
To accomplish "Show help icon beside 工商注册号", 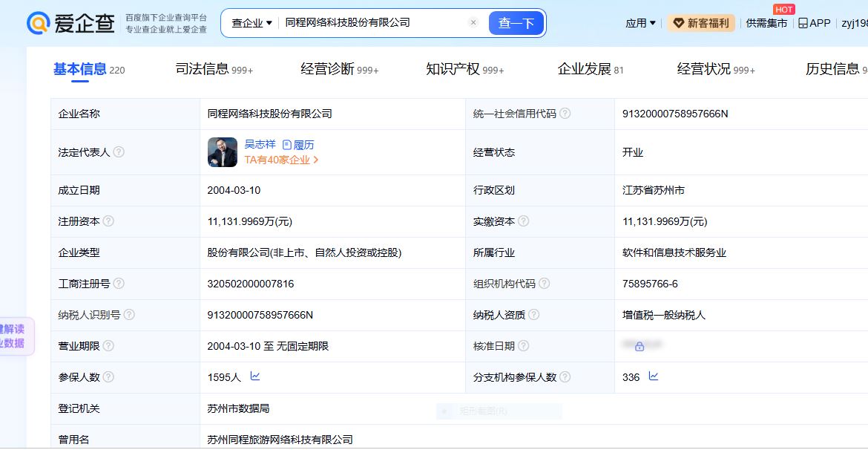I will tap(119, 284).
